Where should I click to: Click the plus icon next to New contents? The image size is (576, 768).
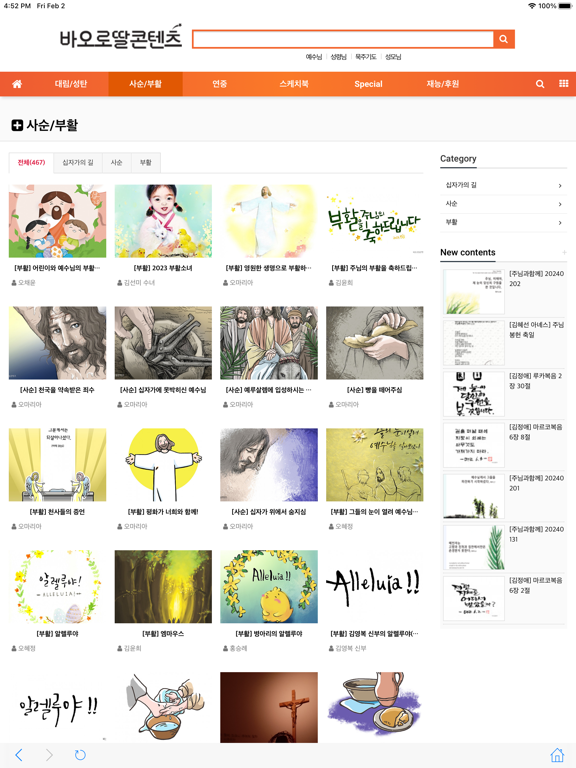tap(564, 253)
